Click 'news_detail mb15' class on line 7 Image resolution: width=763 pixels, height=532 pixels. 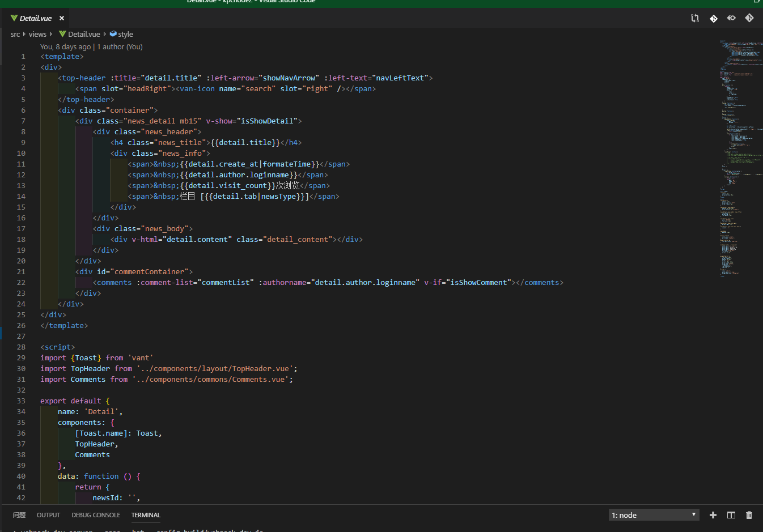pos(162,121)
